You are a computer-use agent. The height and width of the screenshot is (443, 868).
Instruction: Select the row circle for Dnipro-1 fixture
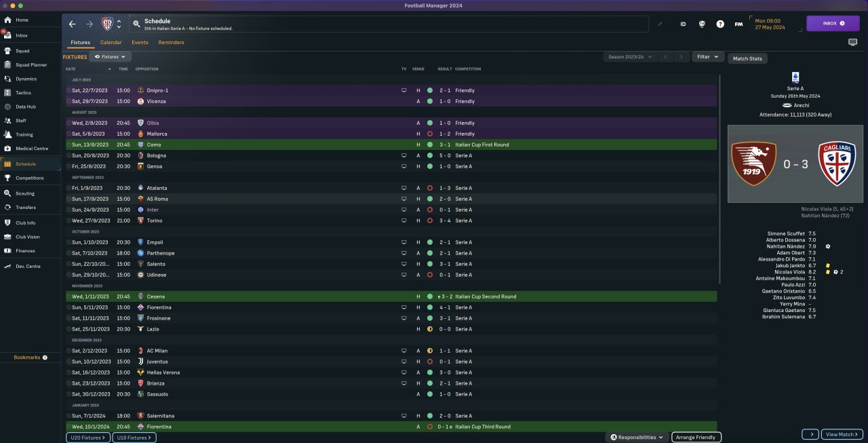coord(68,90)
